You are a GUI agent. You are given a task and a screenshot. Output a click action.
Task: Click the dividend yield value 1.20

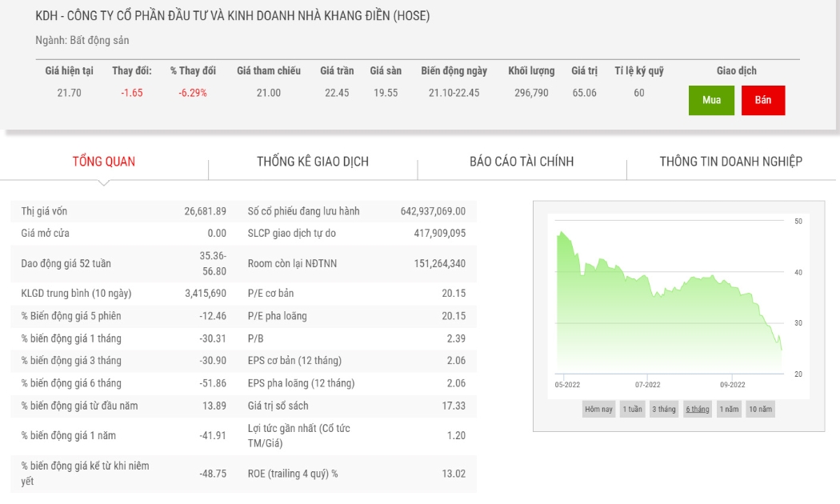tap(457, 435)
